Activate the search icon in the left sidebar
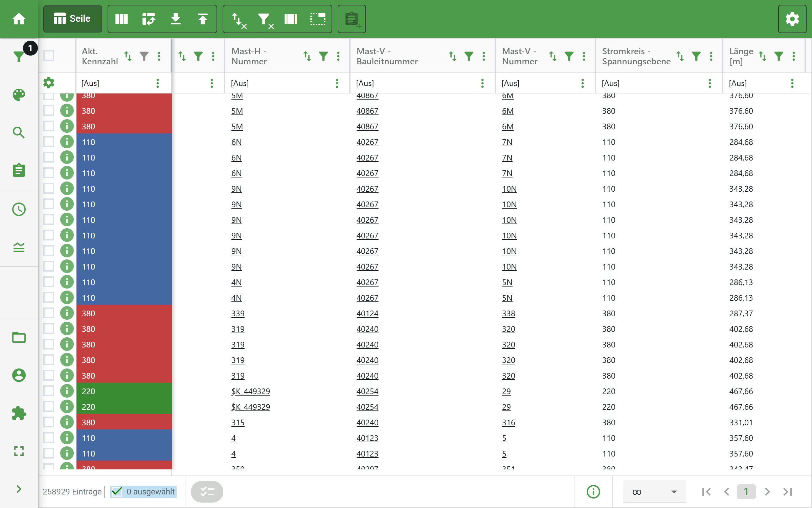This screenshot has height=508, width=812. (19, 132)
